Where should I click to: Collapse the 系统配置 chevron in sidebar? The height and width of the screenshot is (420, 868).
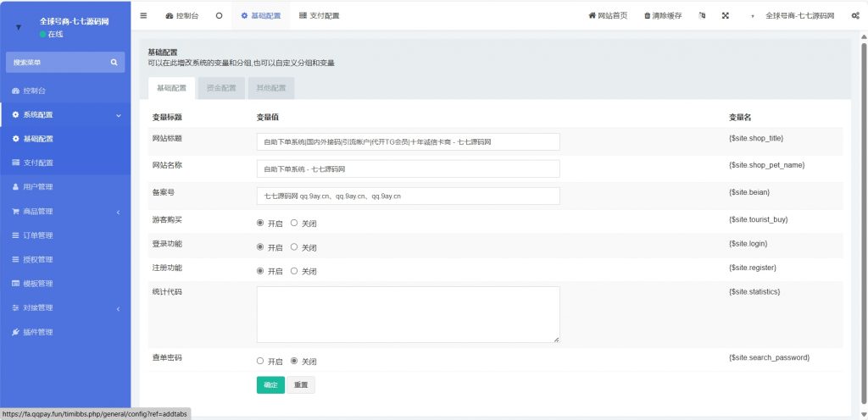click(x=119, y=115)
